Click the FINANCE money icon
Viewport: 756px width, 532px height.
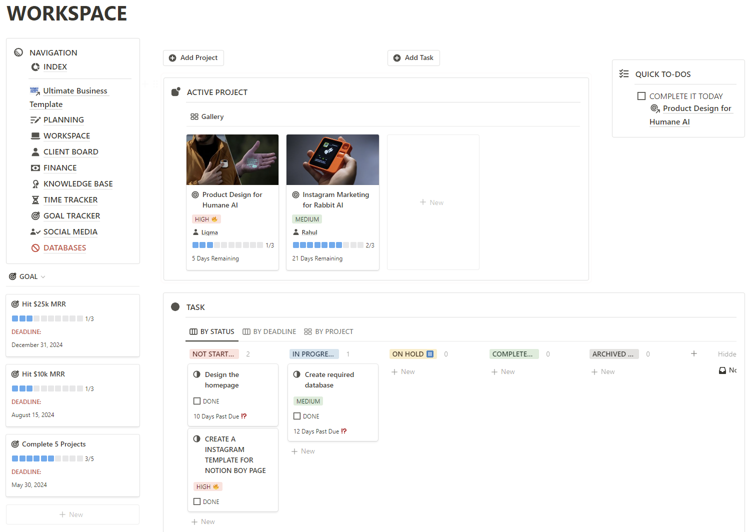point(35,168)
